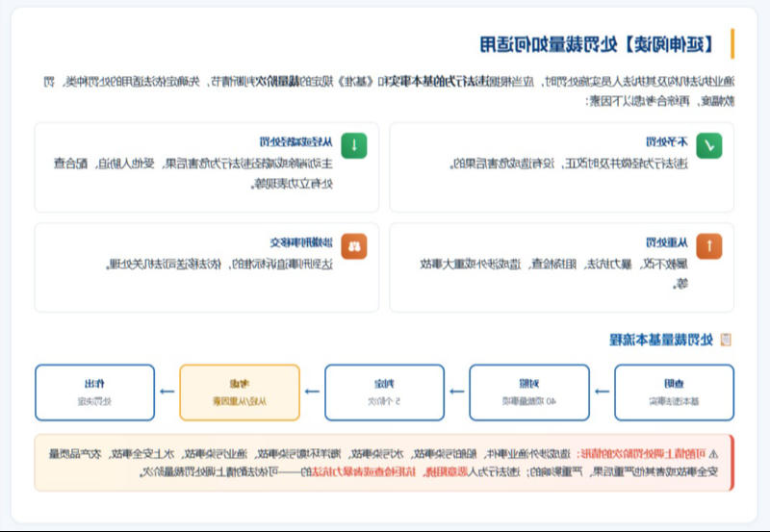The height and width of the screenshot is (532, 770).
Task: Click the 涉嫌刑事移交 description about 移送司法机关处理
Action: click(219, 265)
